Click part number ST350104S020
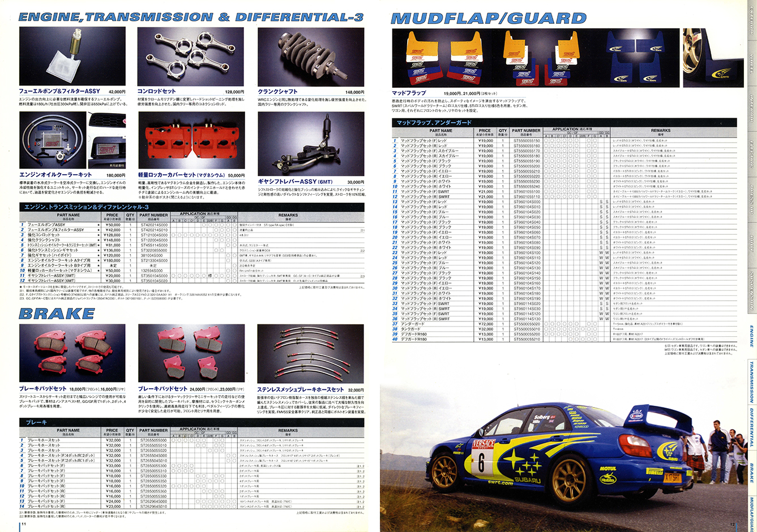Viewport: 757px width, 532px height. 154,281
